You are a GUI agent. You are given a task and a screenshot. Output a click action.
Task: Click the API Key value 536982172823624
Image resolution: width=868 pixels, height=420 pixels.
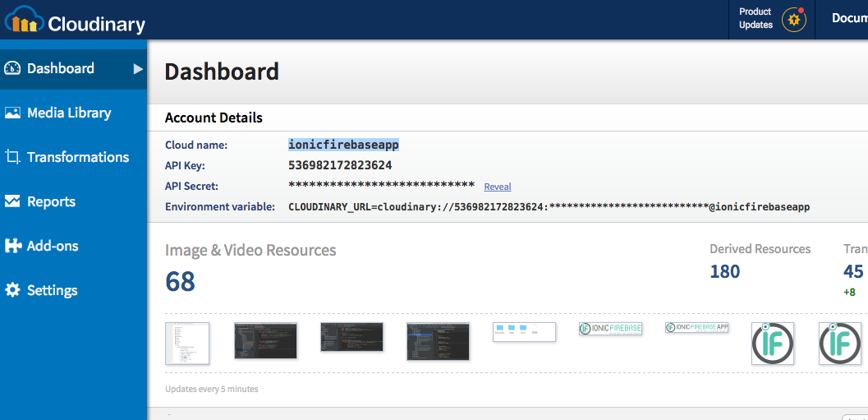(341, 165)
